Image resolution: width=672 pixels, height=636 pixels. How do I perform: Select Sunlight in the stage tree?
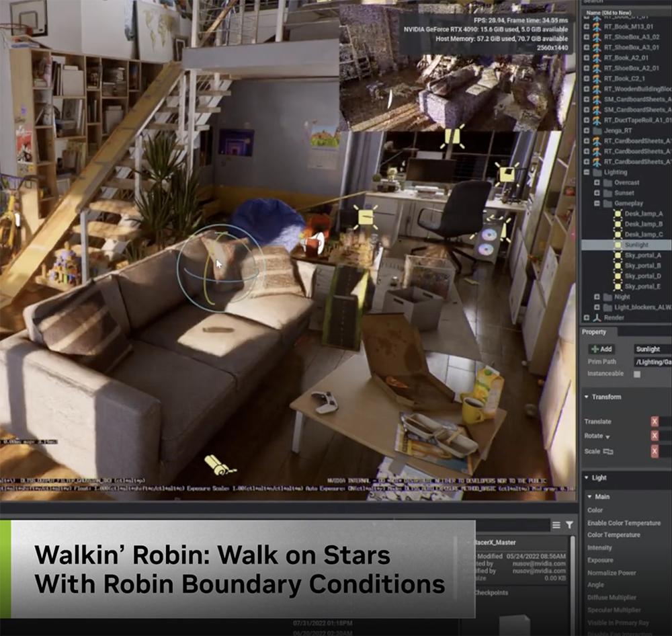click(636, 245)
